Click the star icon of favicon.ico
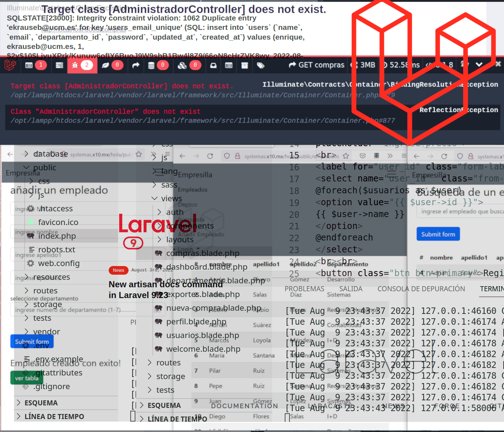The width and height of the screenshot is (504, 432). click(x=31, y=222)
